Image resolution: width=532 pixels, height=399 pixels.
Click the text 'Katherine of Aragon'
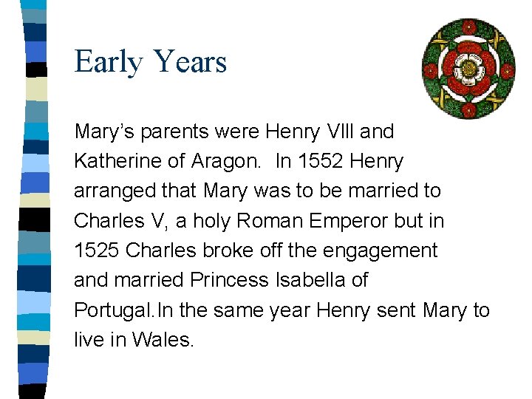pos(167,161)
